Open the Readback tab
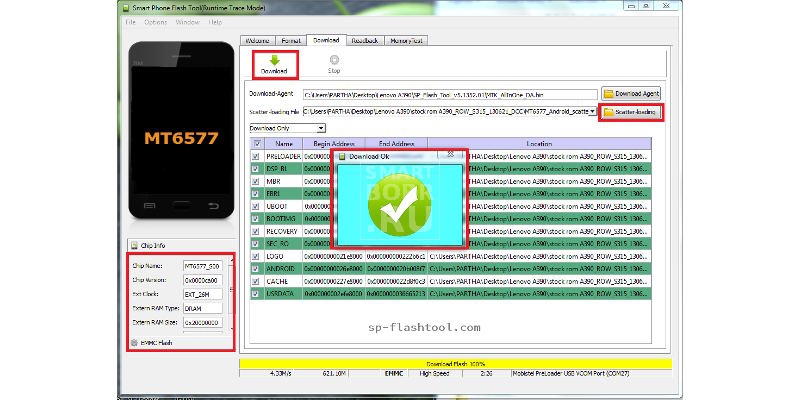Viewport: 800px width, 400px height. [x=365, y=40]
